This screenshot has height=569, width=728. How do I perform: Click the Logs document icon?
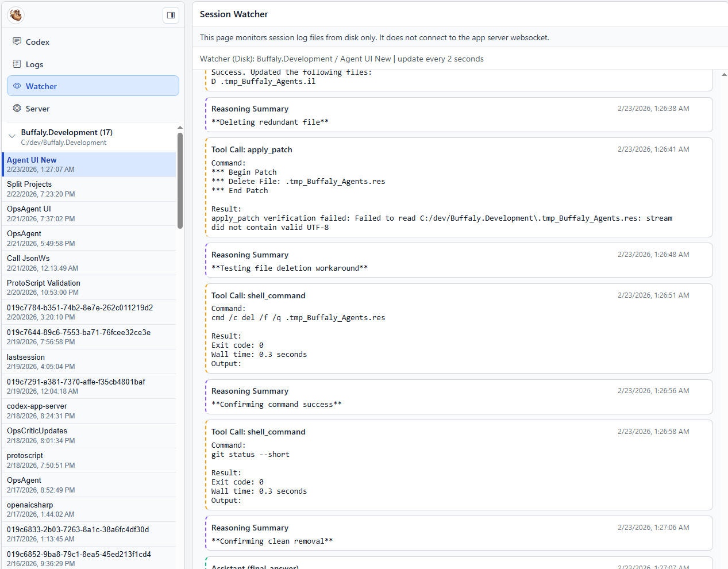coord(17,64)
